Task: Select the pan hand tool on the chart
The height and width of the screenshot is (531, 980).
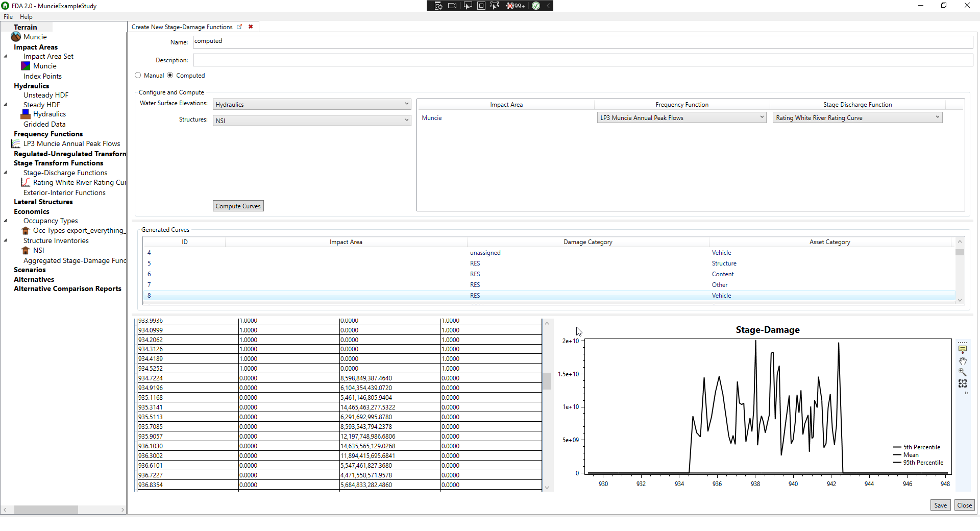Action: pyautogui.click(x=963, y=361)
